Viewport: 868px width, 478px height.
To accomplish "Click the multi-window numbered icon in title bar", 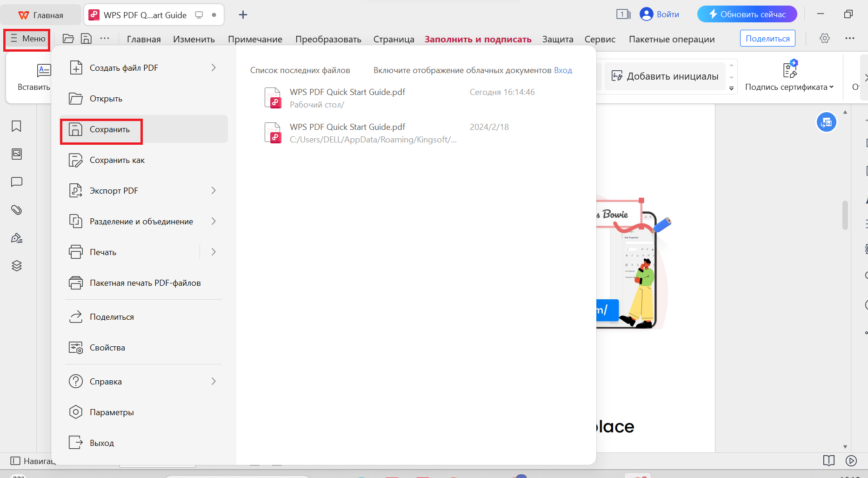I will (x=623, y=14).
